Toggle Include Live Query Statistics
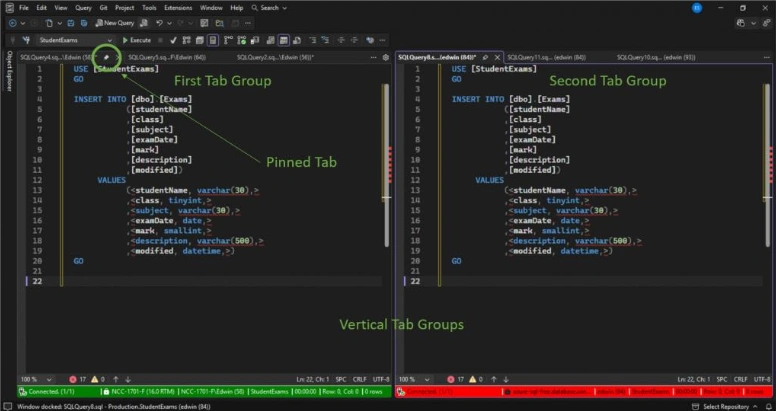Screen dimensions: 776x411 [242, 40]
